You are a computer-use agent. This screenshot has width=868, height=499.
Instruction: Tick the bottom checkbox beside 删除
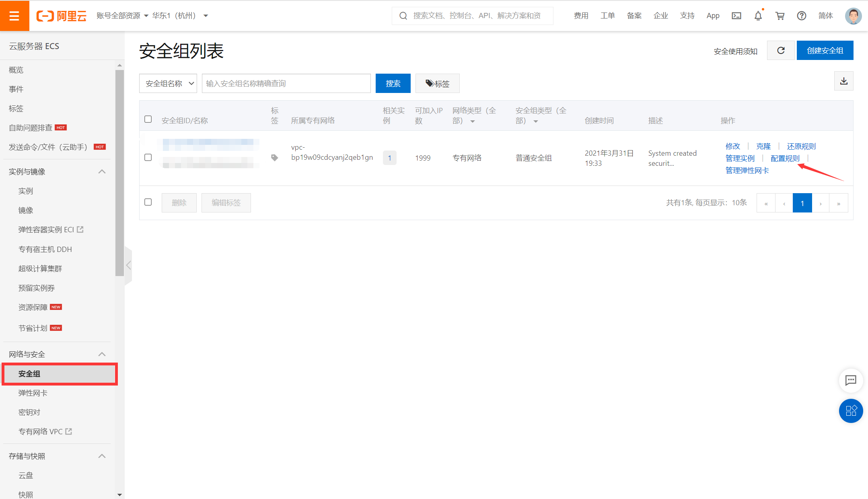[148, 202]
